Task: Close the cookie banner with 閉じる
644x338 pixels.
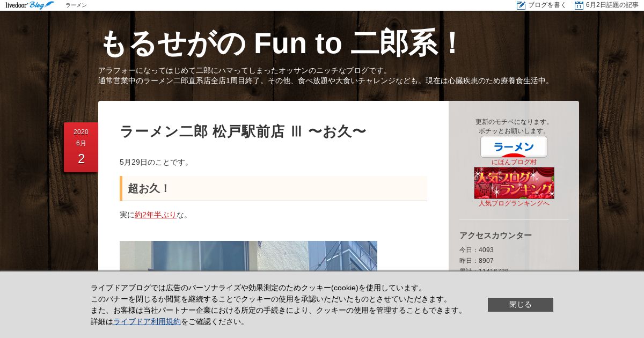Action: click(521, 305)
